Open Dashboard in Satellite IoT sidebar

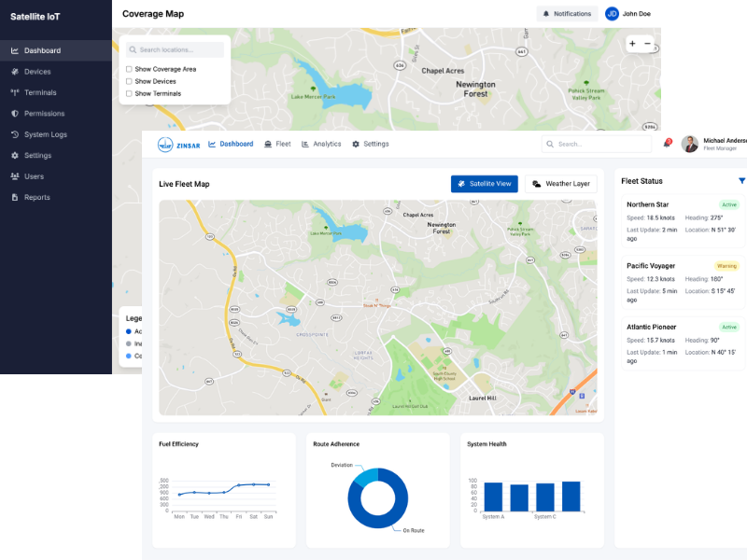[x=56, y=50]
